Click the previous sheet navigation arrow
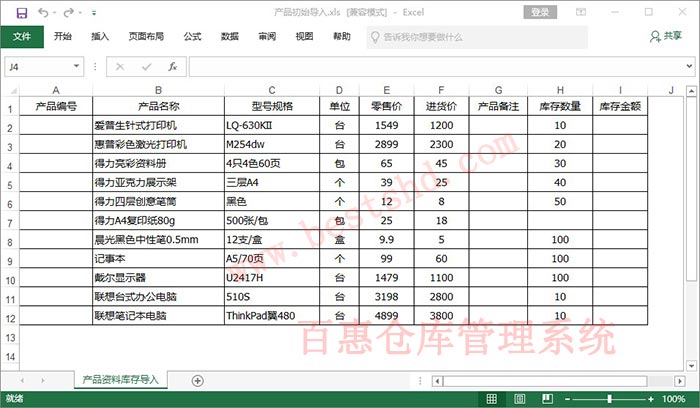 coord(22,381)
